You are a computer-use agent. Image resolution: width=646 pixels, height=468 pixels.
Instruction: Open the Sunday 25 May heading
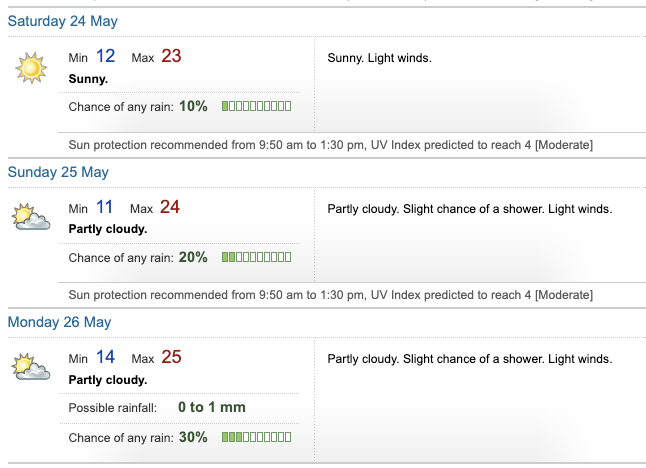(x=58, y=172)
